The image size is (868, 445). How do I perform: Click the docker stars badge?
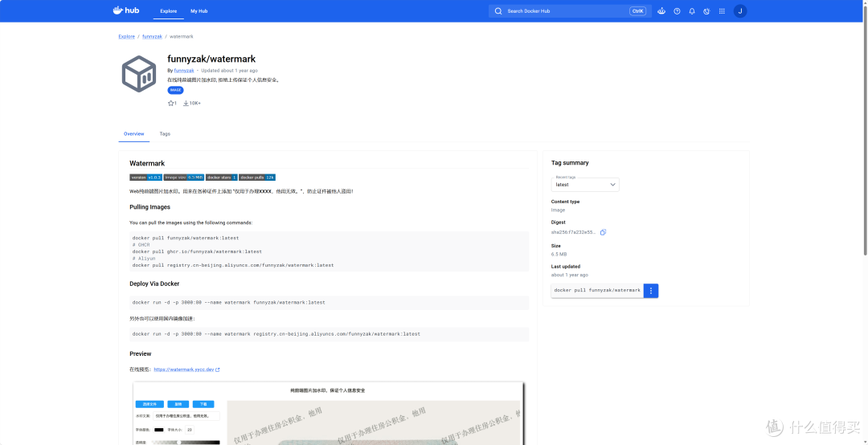coord(222,178)
